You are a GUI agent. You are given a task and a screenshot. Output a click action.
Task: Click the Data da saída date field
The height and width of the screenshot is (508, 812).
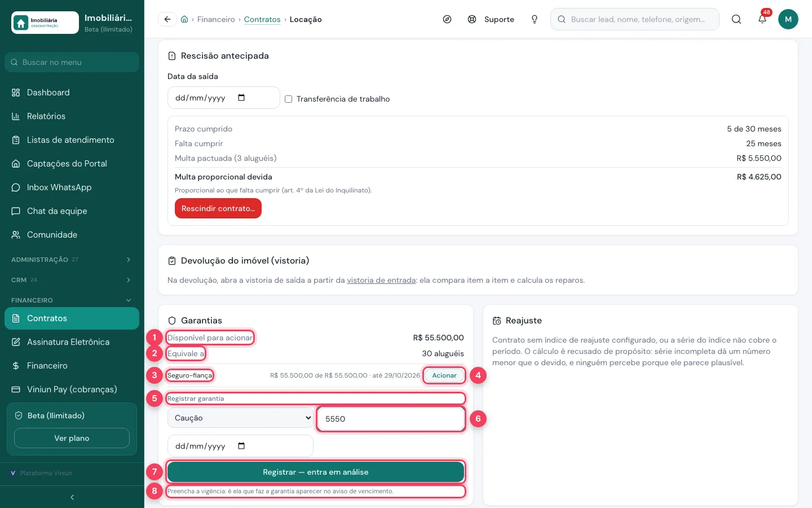pos(224,98)
